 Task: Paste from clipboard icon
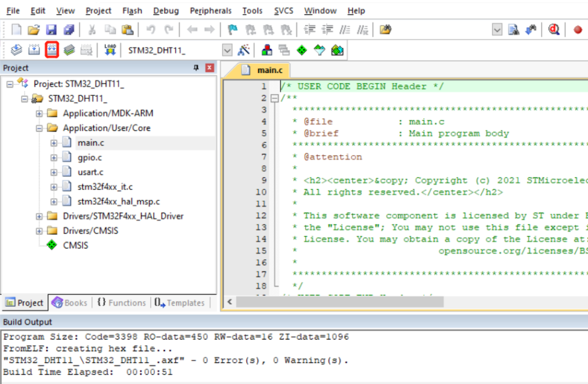pos(127,30)
